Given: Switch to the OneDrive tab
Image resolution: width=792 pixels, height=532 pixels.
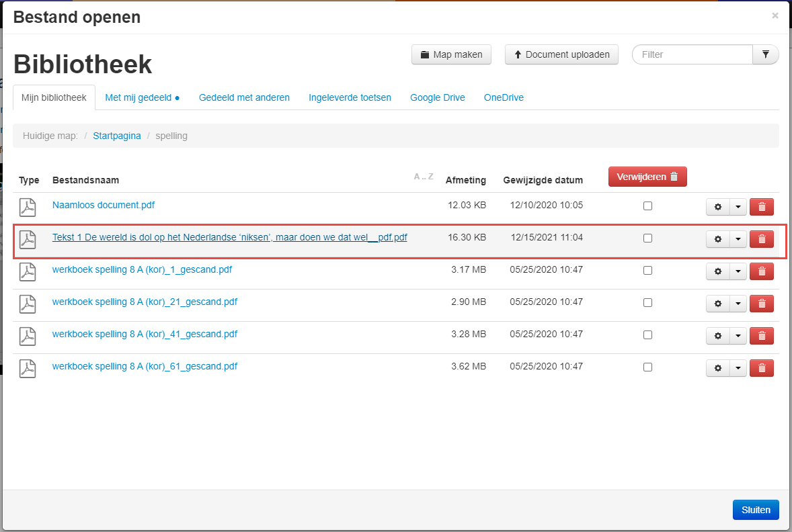Looking at the screenshot, I should pos(504,97).
